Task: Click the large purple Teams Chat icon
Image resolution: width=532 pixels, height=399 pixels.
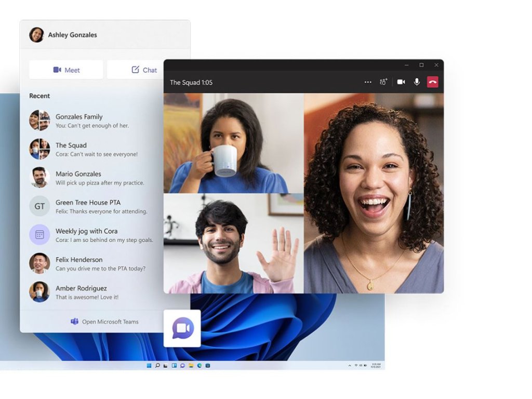Action: click(x=182, y=328)
